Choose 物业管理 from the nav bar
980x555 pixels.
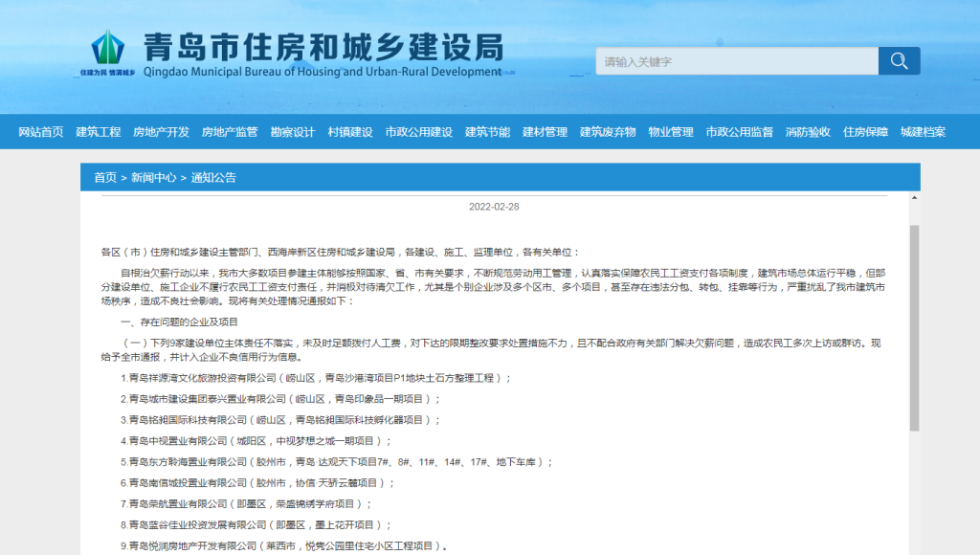click(x=671, y=132)
